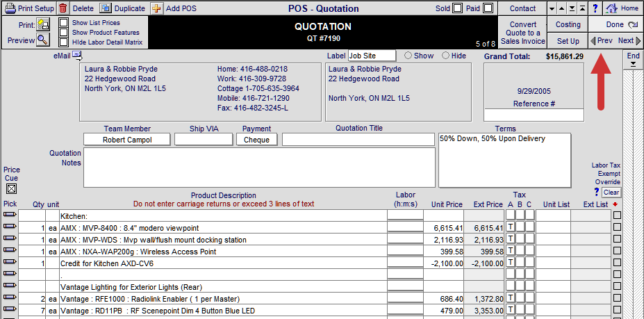
Task: Click the Clear labor tax override button
Action: (x=611, y=193)
